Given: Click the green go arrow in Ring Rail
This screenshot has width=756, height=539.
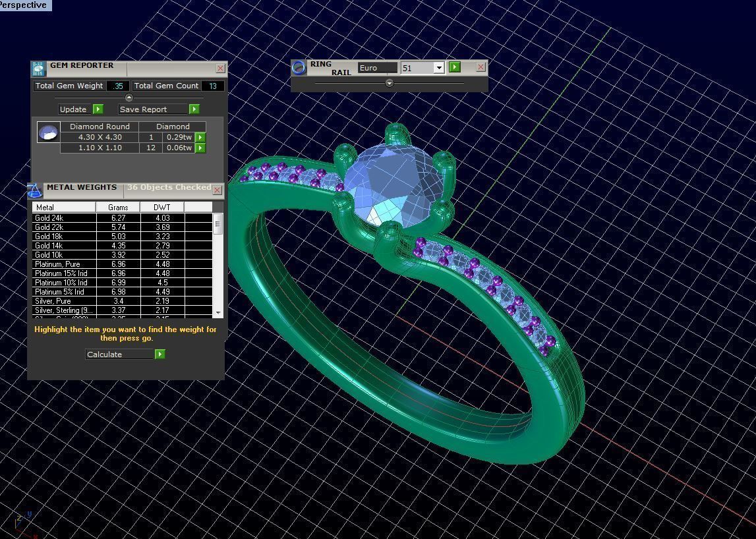Looking at the screenshot, I should 454,67.
